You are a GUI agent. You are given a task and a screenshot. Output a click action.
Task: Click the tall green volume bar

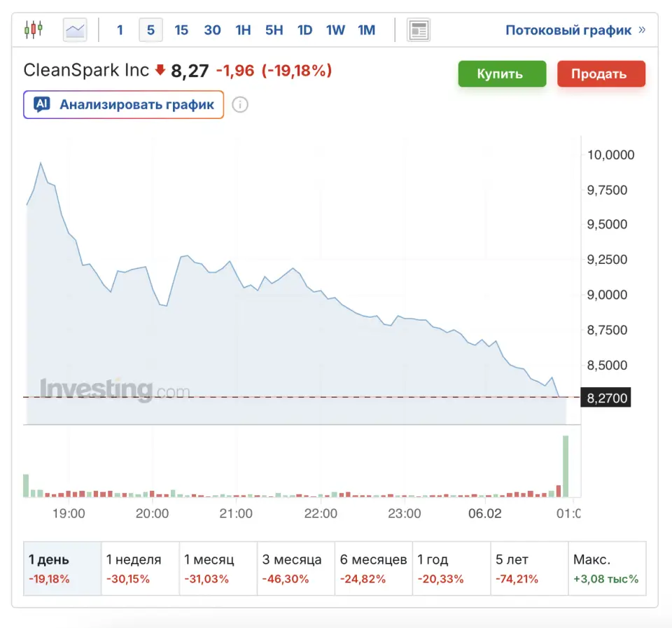point(566,466)
